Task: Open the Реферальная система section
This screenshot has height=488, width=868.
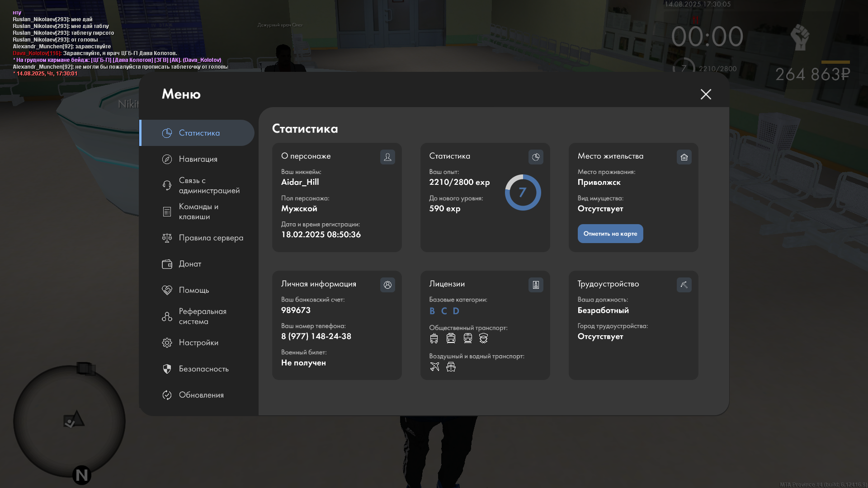Action: pos(202,316)
